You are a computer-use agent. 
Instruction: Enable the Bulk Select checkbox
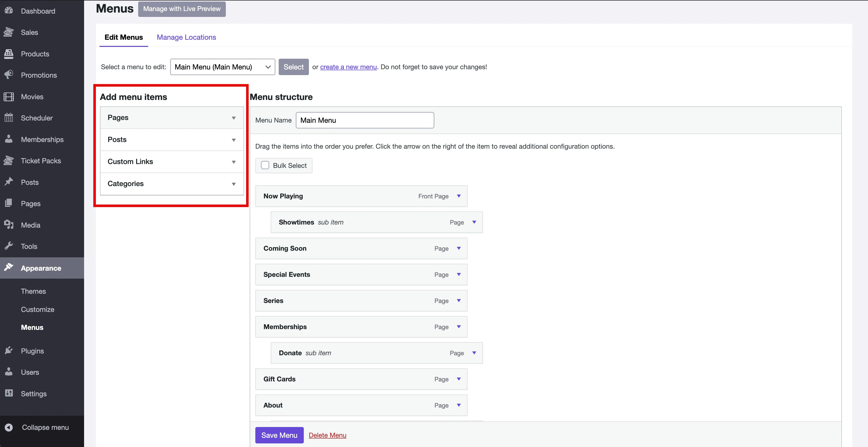(x=265, y=165)
